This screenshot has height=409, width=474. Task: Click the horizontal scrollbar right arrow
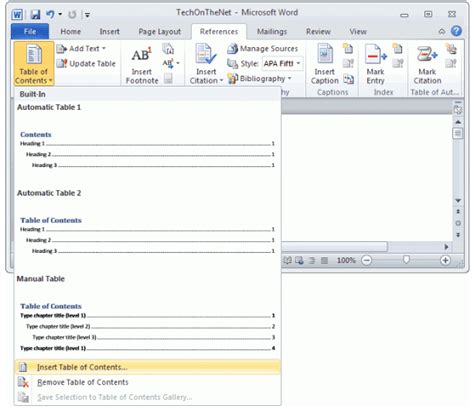tap(446, 247)
